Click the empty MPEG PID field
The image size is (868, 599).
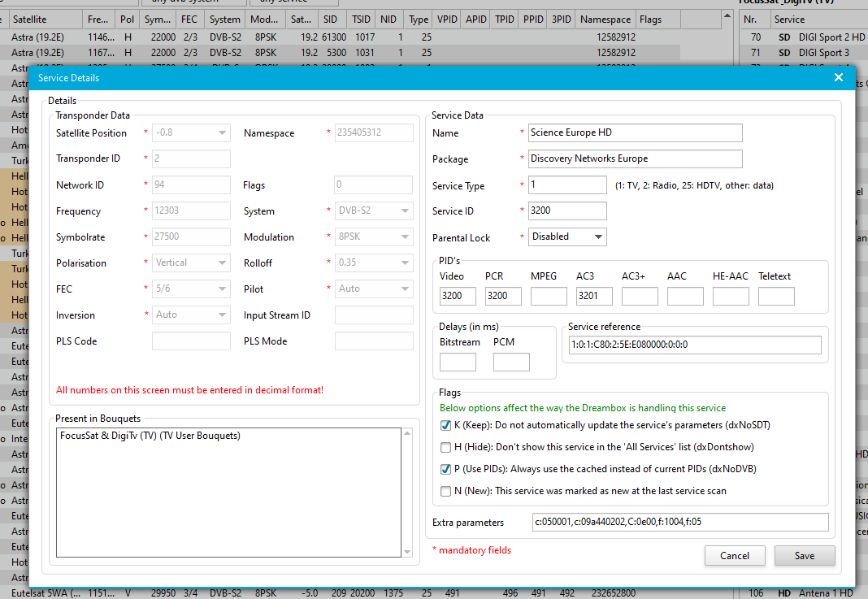[549, 296]
